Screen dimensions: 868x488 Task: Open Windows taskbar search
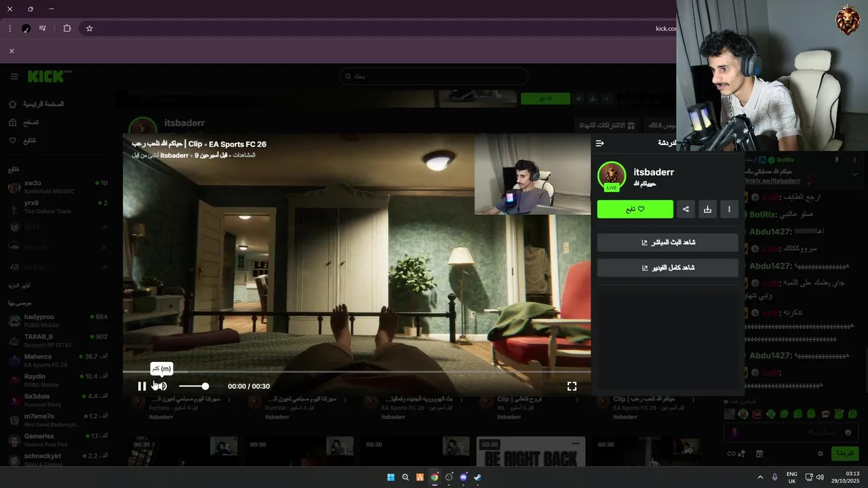(406, 477)
